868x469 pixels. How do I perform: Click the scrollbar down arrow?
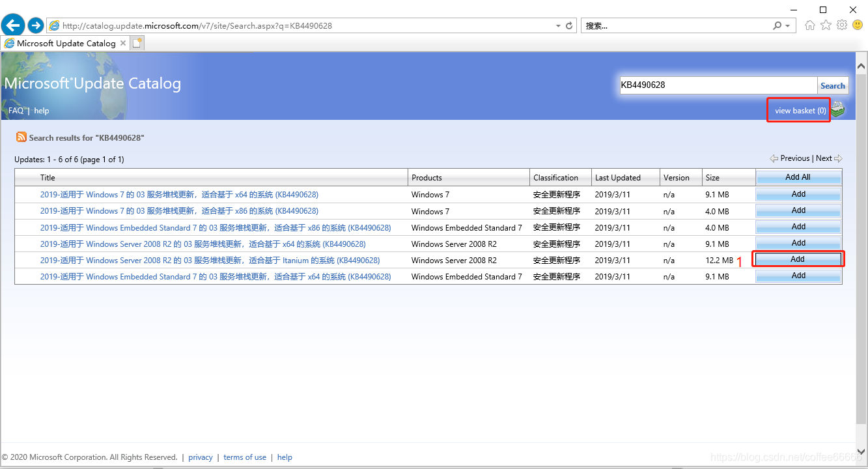(x=861, y=450)
